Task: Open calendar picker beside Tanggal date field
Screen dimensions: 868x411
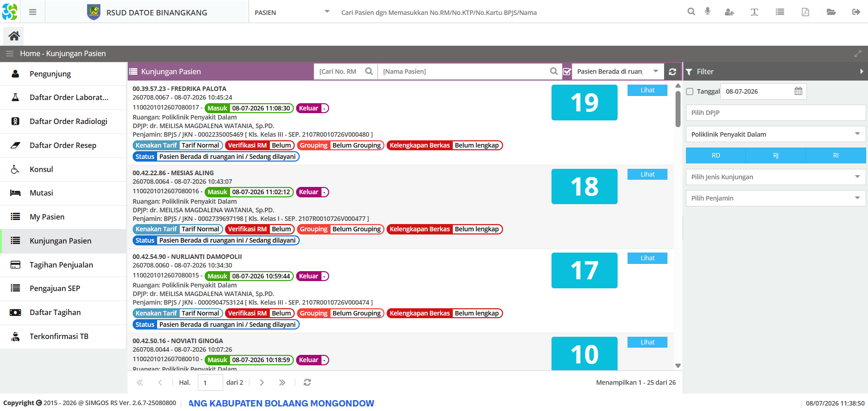Action: click(798, 91)
